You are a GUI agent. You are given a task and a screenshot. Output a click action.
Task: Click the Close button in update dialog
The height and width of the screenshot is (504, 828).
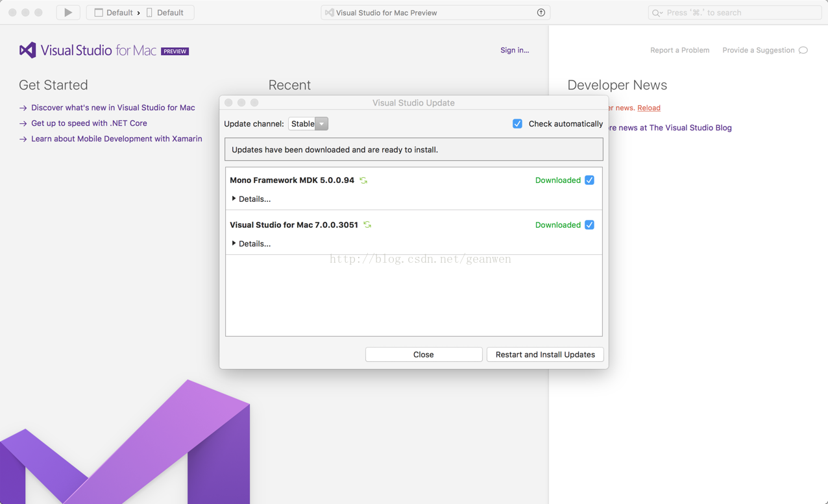click(424, 355)
